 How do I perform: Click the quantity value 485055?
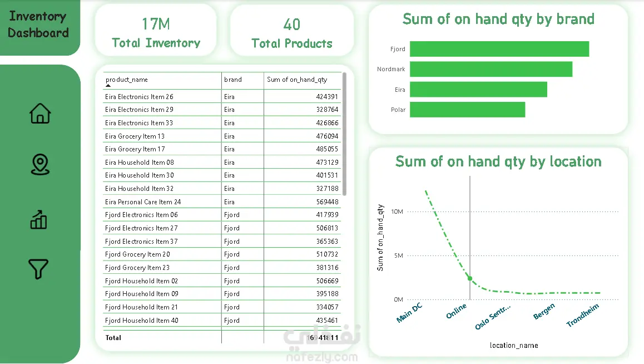point(327,149)
